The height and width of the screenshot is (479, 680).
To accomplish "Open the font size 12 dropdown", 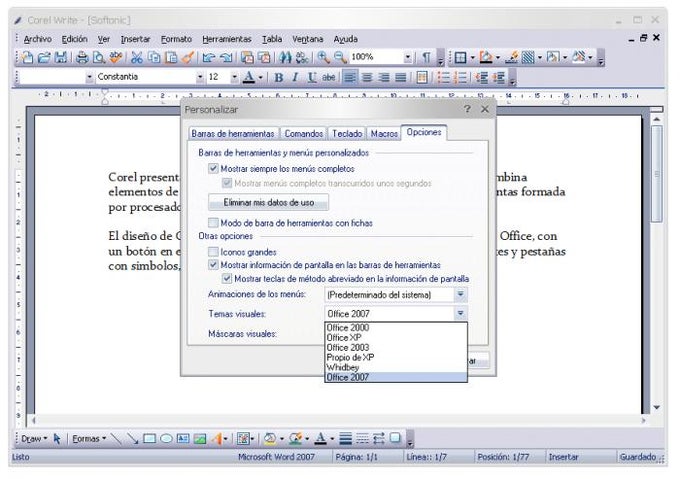I will 234,77.
